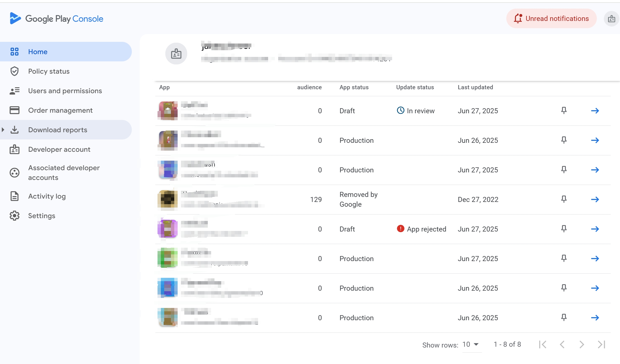Pin the app that is In review

[x=564, y=111]
